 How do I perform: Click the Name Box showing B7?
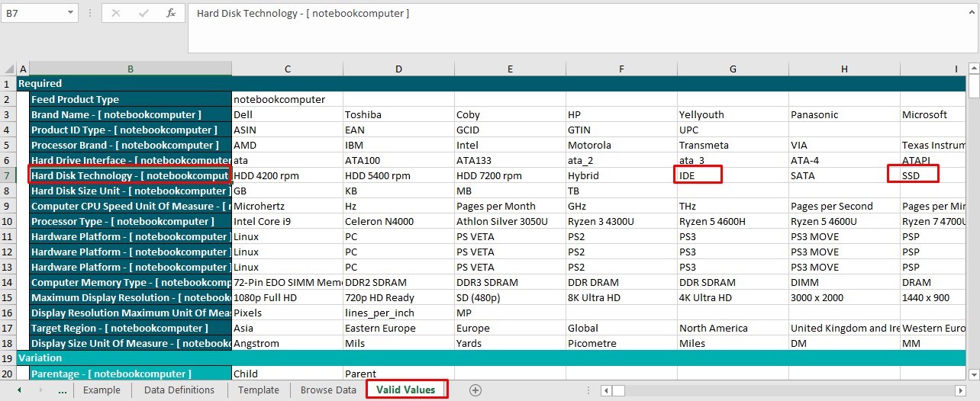point(34,13)
